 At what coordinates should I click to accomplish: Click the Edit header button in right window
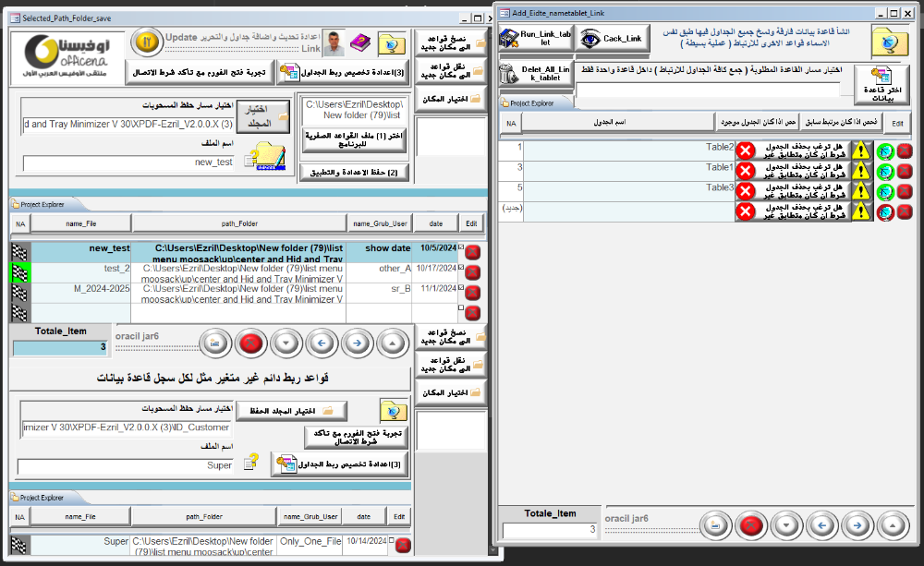(896, 123)
